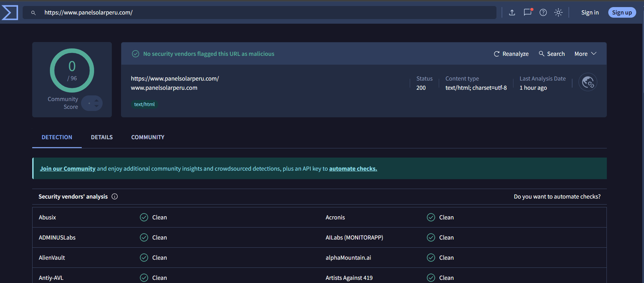This screenshot has width=644, height=283.
Task: Open the DETAILS tab
Action: tap(102, 137)
